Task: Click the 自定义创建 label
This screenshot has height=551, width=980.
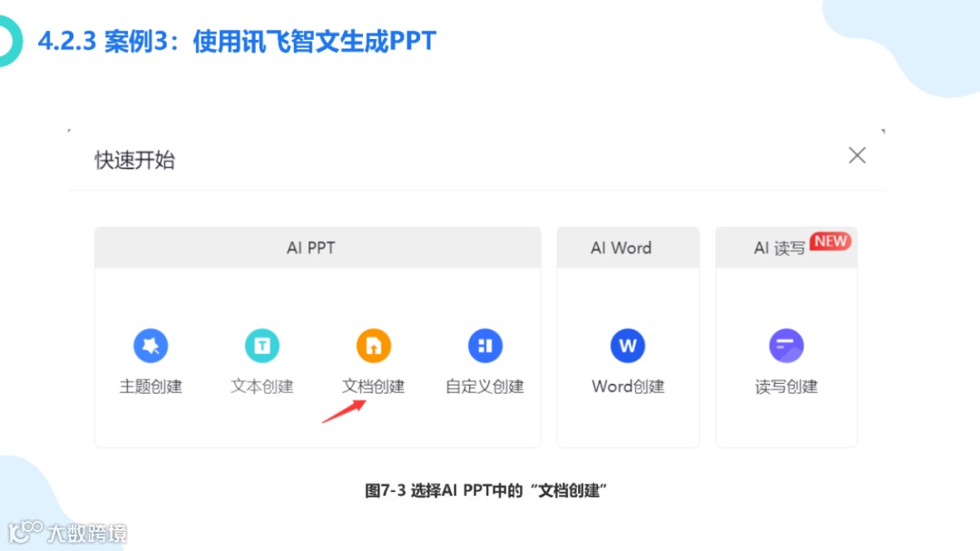Action: pos(485,387)
